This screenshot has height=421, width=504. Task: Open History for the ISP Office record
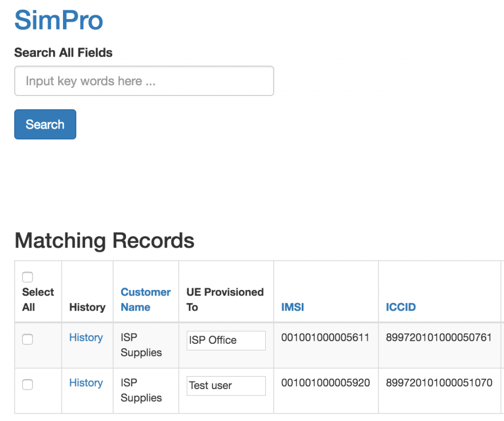86,337
